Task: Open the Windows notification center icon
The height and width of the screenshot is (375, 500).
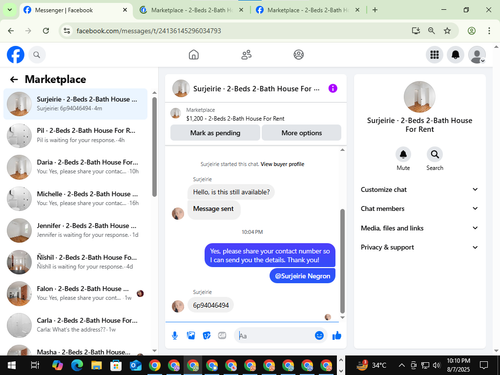Action: (484, 365)
